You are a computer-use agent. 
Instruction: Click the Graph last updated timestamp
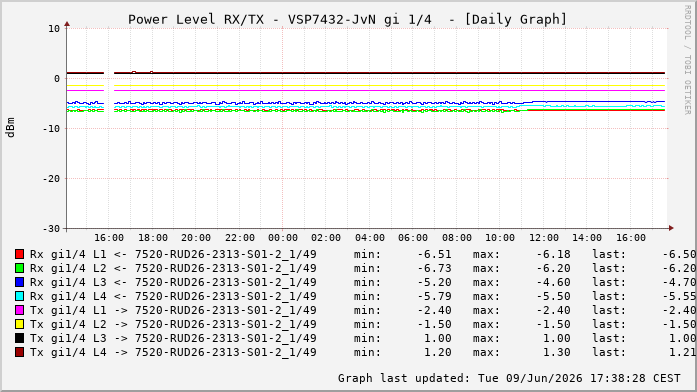[509, 378]
